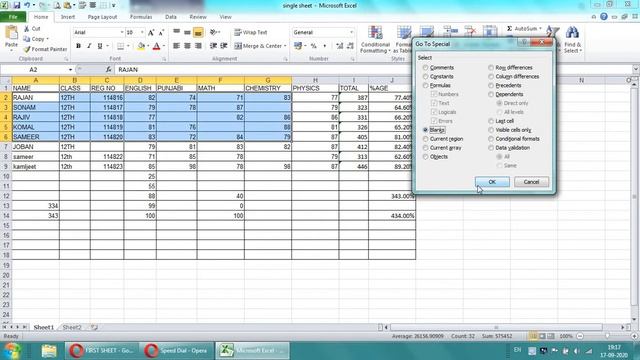Select the Constants radio button
This screenshot has height=360, width=640.
[x=426, y=77]
